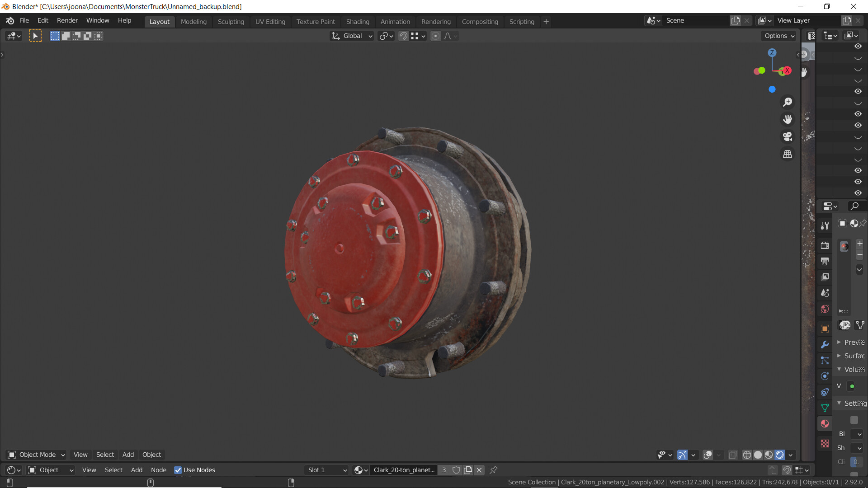Toggle X-ray view in viewport header
The image size is (868, 488).
(733, 455)
